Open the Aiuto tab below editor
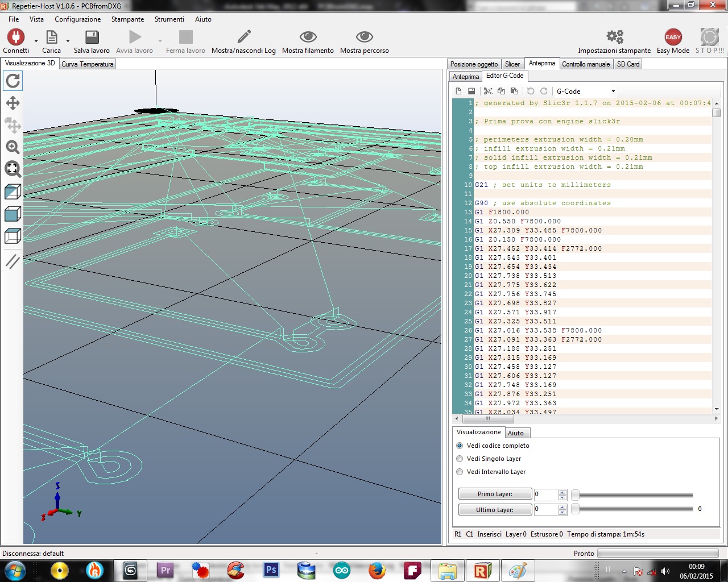The height and width of the screenshot is (582, 728). click(516, 433)
